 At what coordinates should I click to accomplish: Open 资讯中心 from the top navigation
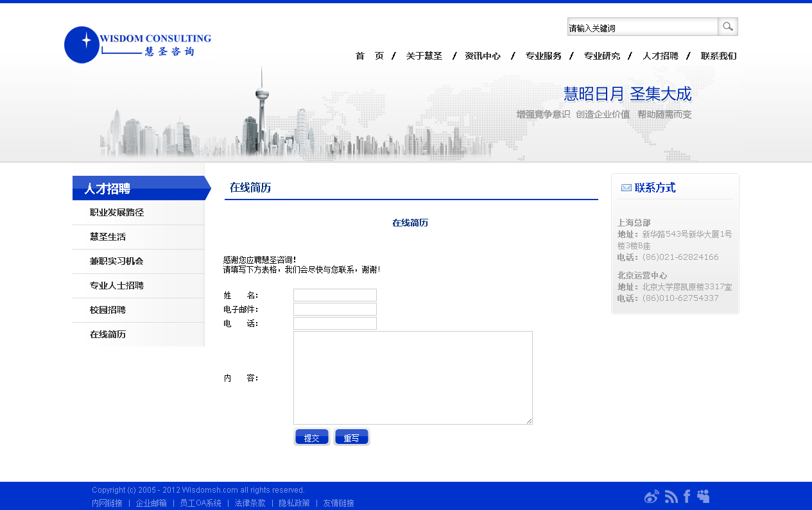tap(483, 56)
